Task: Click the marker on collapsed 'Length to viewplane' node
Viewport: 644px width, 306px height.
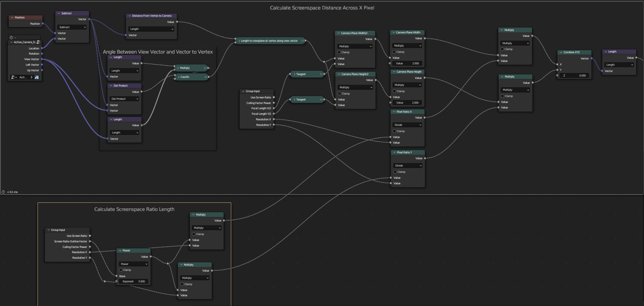Action: point(303,41)
